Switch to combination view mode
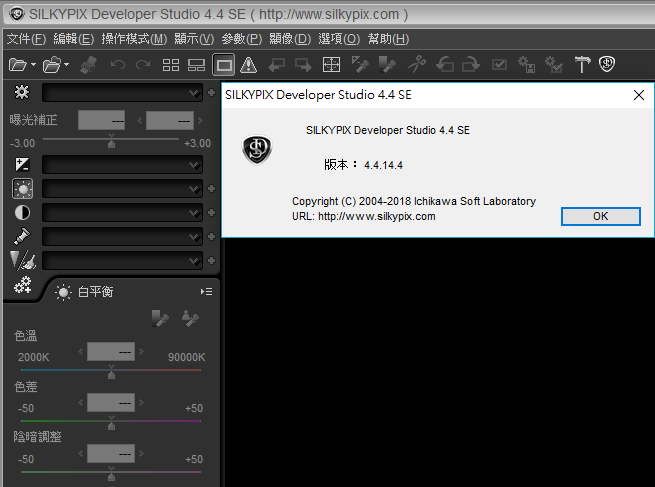The image size is (655, 487). pos(196,65)
